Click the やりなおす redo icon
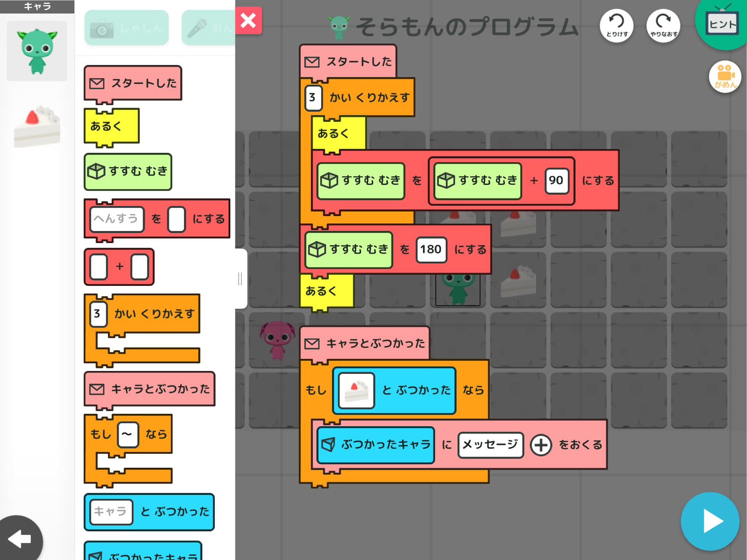Viewport: 747px width, 560px height. [663, 26]
